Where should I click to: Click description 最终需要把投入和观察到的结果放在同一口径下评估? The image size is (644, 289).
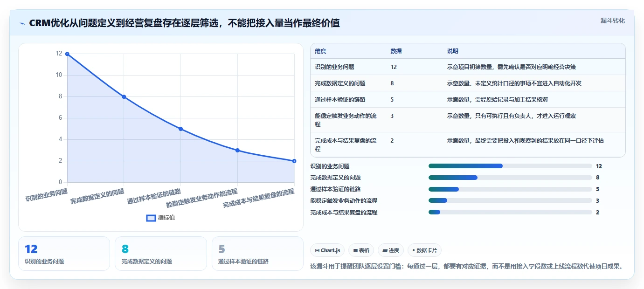pyautogui.click(x=540, y=140)
